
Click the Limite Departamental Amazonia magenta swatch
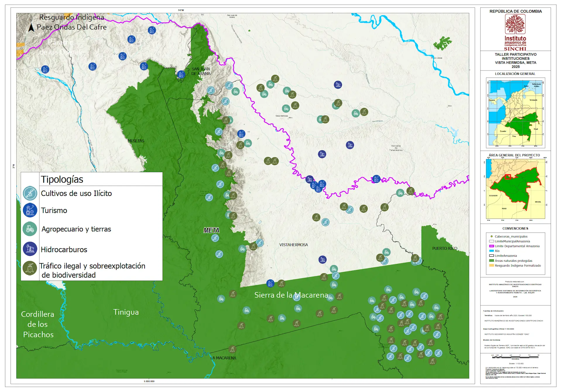click(x=491, y=246)
